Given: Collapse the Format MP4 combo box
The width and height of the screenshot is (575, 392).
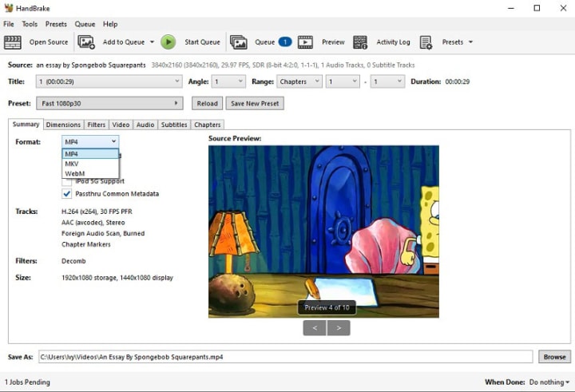Looking at the screenshot, I should pyautogui.click(x=90, y=141).
